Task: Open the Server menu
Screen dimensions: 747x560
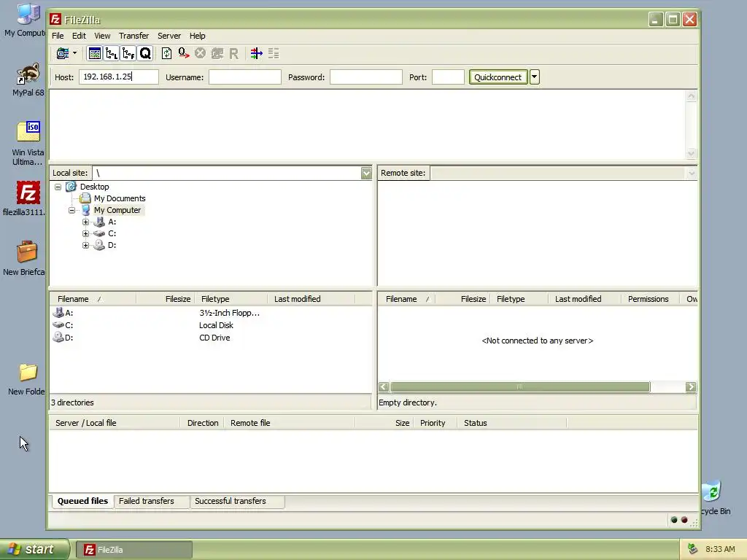Action: [x=169, y=36]
